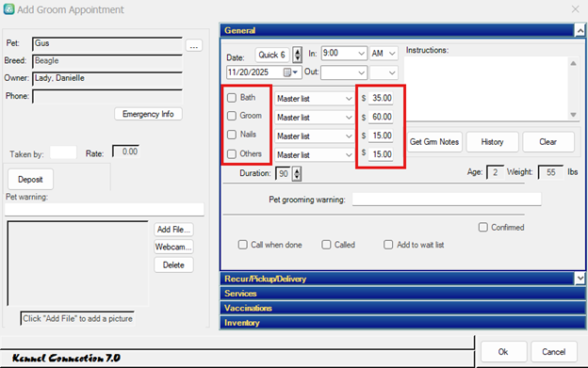
Task: Click inside the Instructions text area
Action: pos(486,88)
